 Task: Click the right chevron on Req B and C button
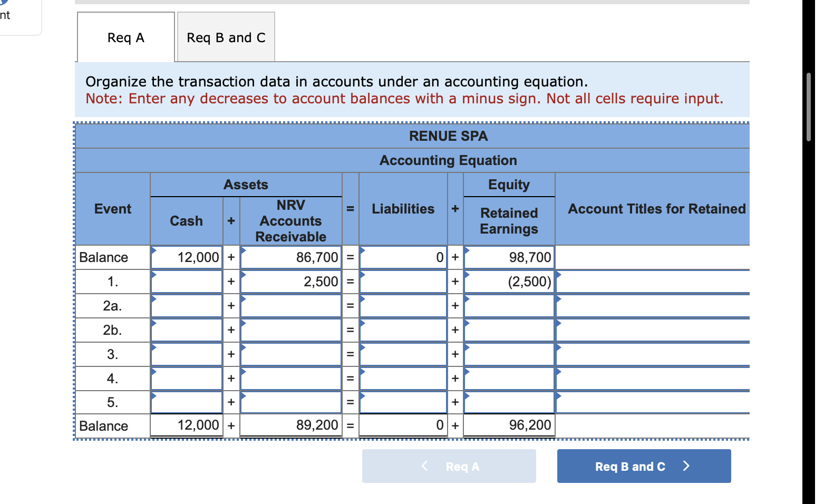[686, 466]
